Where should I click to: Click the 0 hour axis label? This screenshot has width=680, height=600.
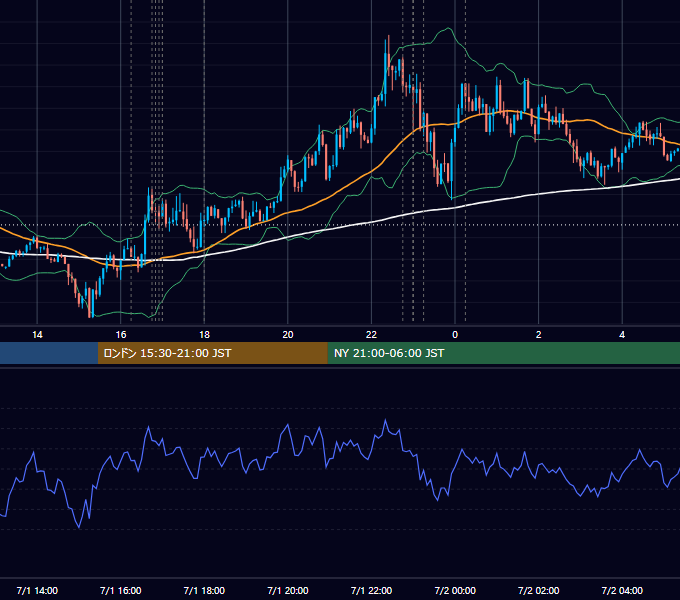click(x=455, y=335)
